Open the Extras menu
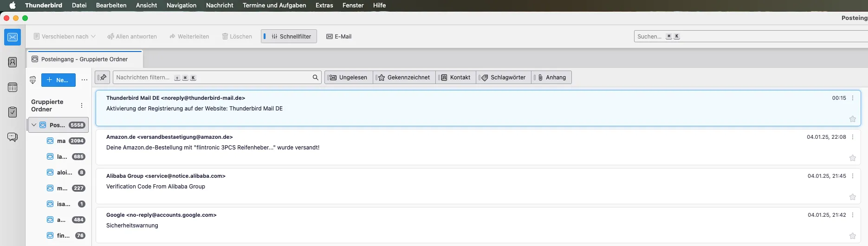868x246 pixels. tap(324, 5)
